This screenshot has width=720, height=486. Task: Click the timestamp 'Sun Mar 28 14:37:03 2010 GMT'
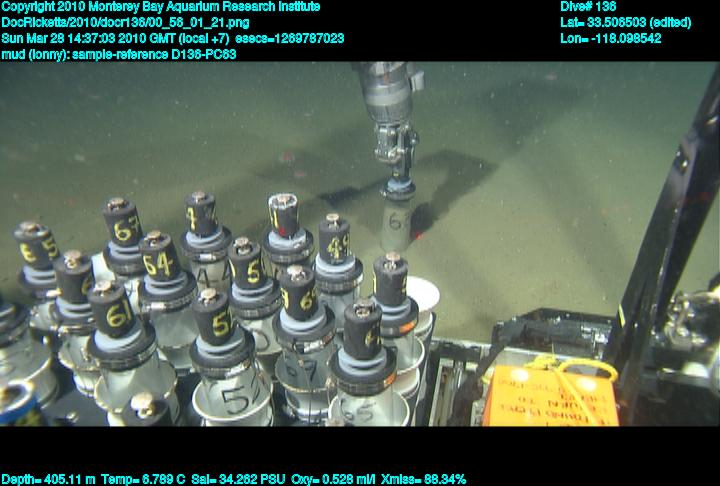pyautogui.click(x=88, y=38)
